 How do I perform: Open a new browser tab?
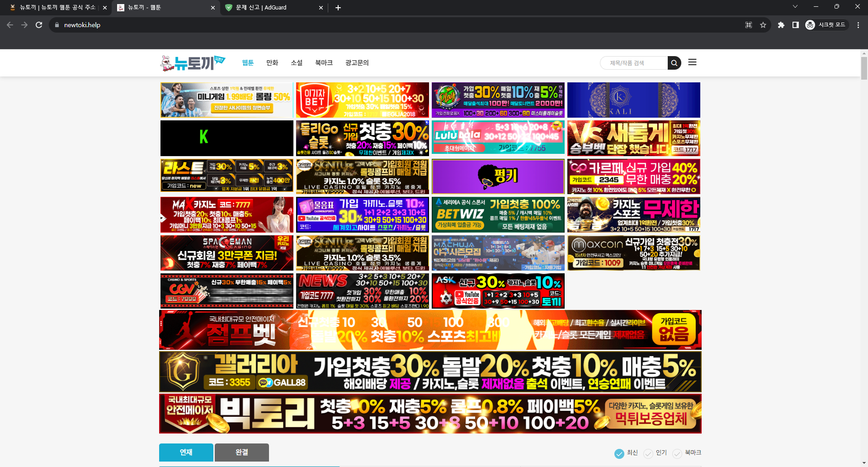pyautogui.click(x=338, y=8)
